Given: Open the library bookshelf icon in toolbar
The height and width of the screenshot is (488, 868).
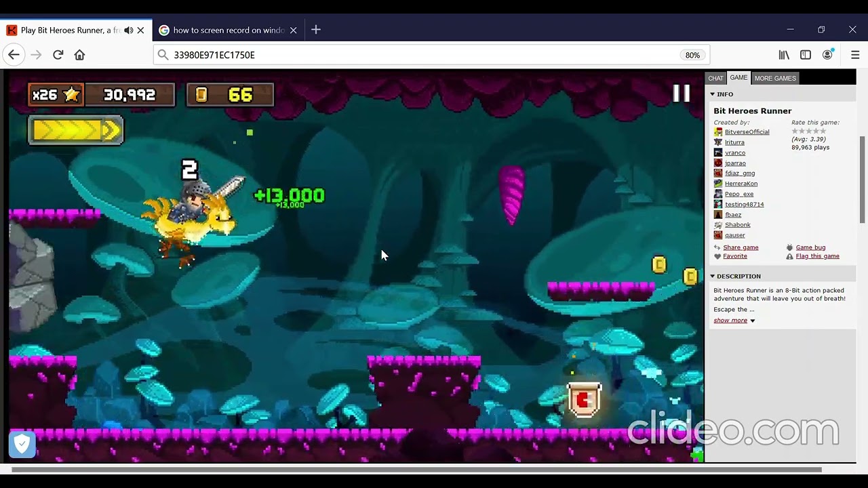Looking at the screenshot, I should (784, 55).
